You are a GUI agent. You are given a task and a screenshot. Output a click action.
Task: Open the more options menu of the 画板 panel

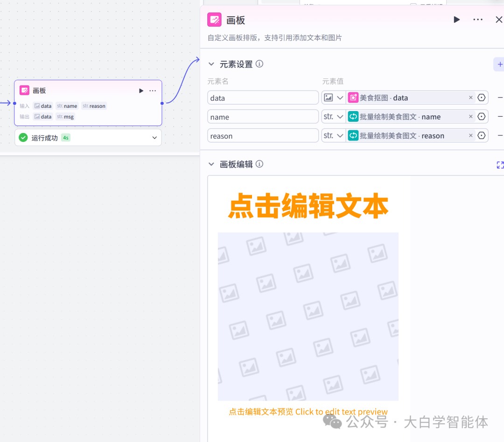pos(478,20)
